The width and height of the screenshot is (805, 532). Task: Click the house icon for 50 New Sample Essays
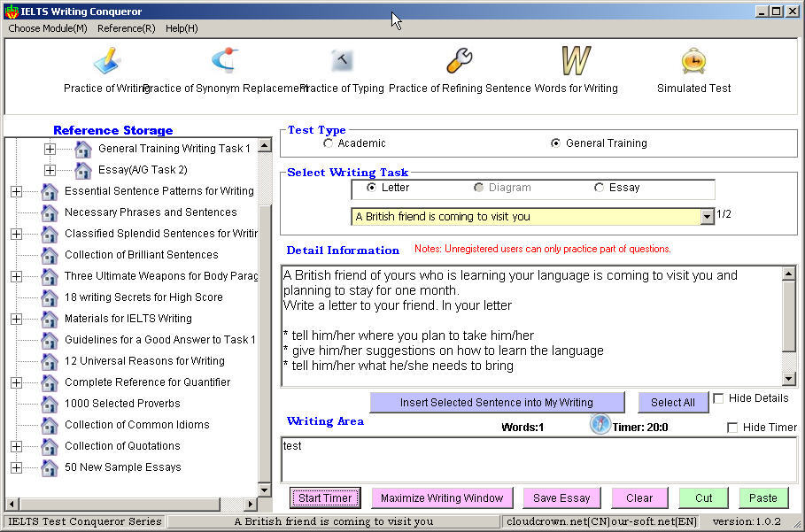click(50, 467)
